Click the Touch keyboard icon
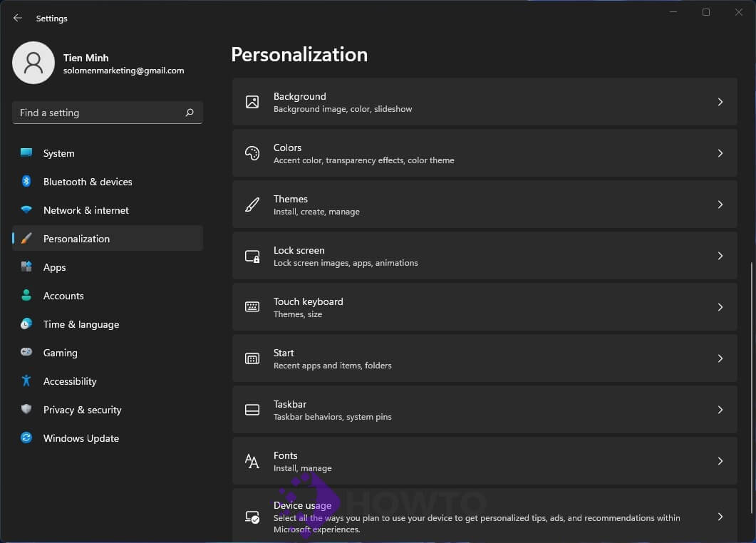 [x=252, y=306]
